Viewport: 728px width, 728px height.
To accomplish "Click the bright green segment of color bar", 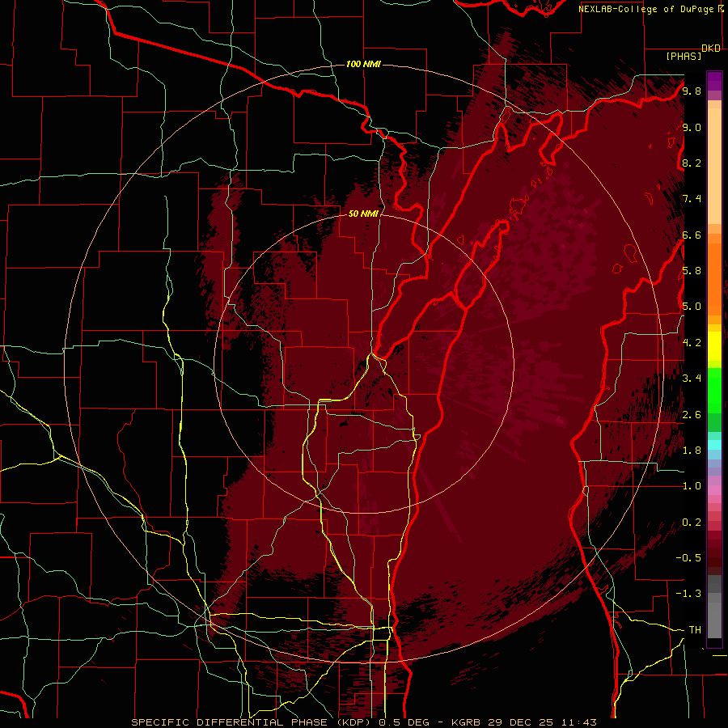I will pos(714,391).
